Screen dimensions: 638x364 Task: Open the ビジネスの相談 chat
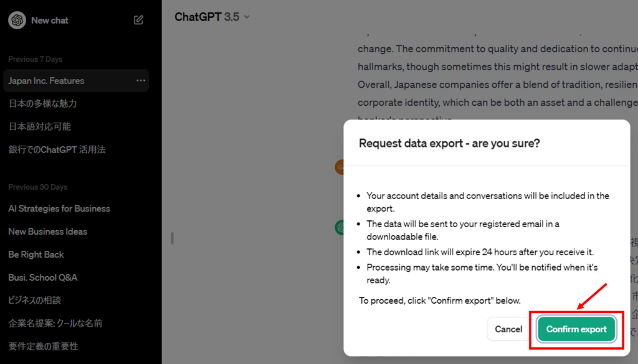[35, 300]
